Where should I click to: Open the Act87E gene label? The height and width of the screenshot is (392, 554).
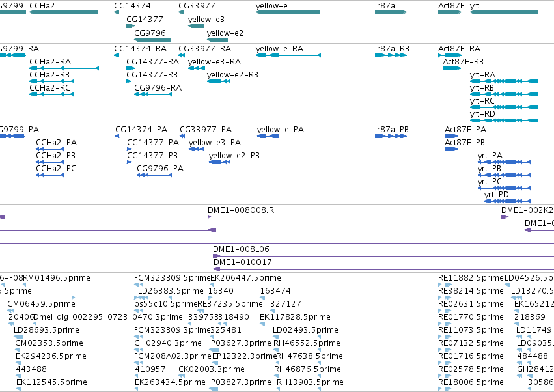(451, 6)
